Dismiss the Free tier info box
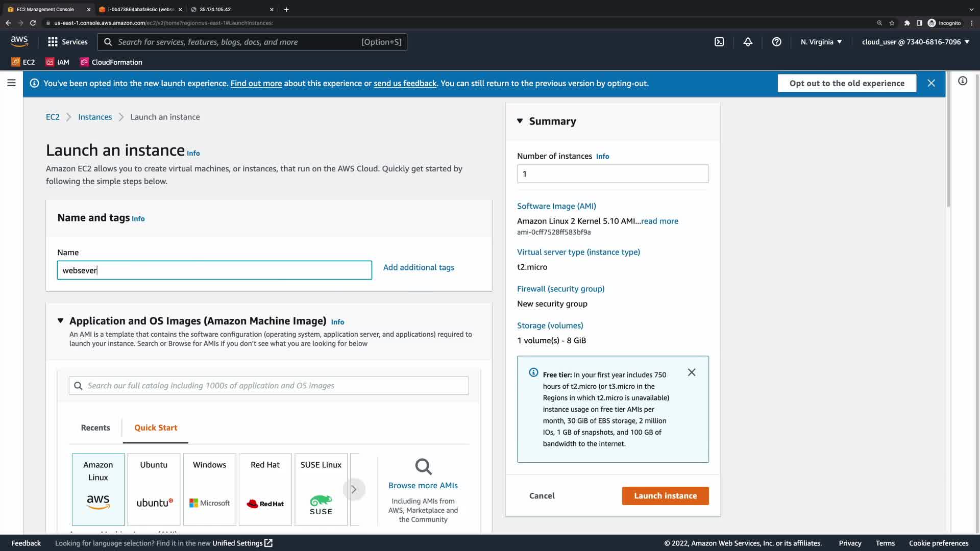 [x=692, y=372]
